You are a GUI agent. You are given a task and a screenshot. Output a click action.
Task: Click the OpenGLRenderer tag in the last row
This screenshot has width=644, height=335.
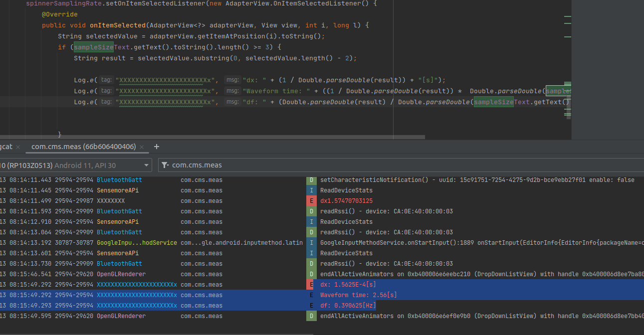[x=121, y=316]
